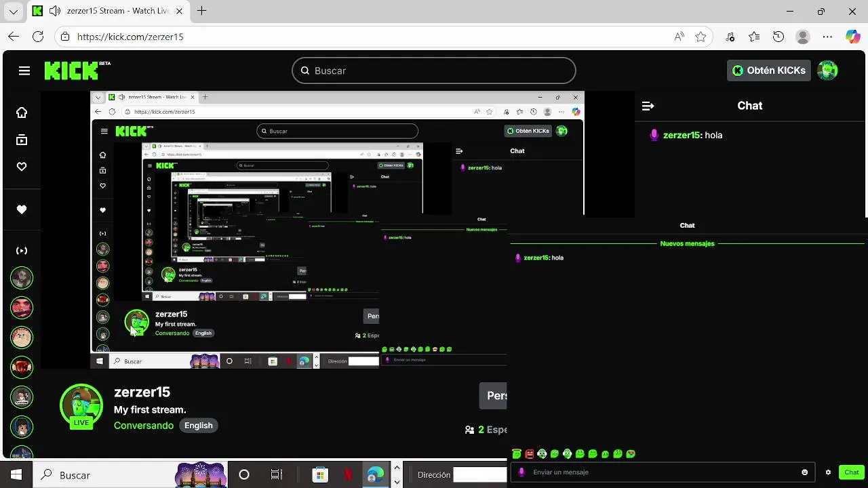Collapse the chat panel with arrow icon
This screenshot has width=868, height=488.
click(648, 106)
